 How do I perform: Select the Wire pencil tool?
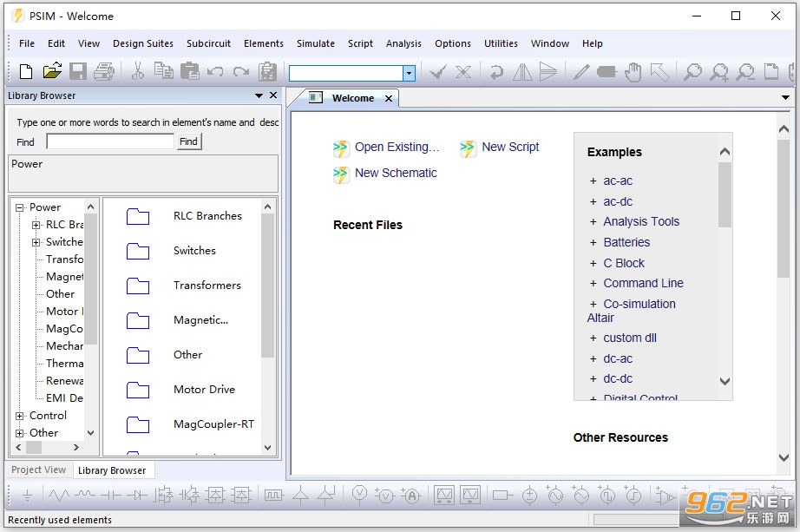tap(581, 72)
